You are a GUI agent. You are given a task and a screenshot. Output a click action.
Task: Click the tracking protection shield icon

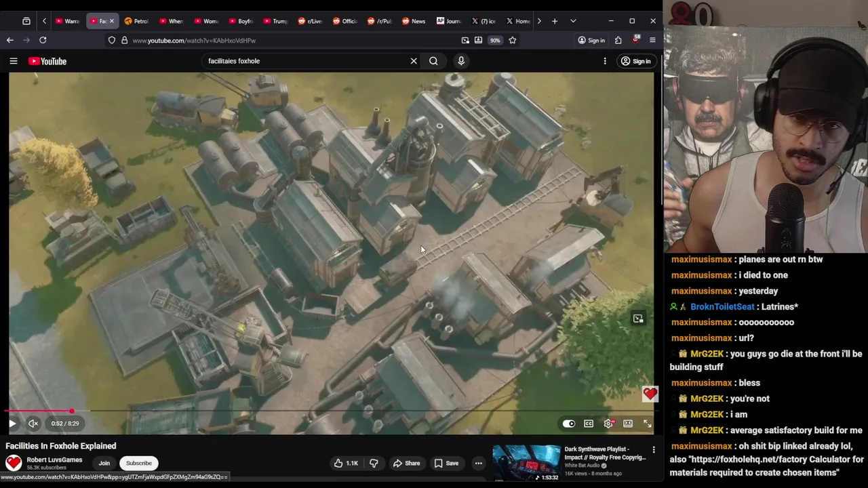[112, 41]
